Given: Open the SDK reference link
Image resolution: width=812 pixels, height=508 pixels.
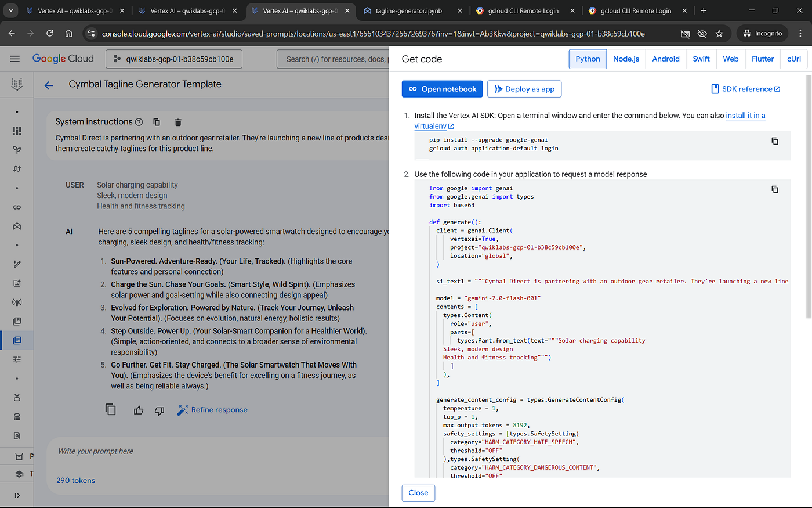Looking at the screenshot, I should pyautogui.click(x=746, y=89).
